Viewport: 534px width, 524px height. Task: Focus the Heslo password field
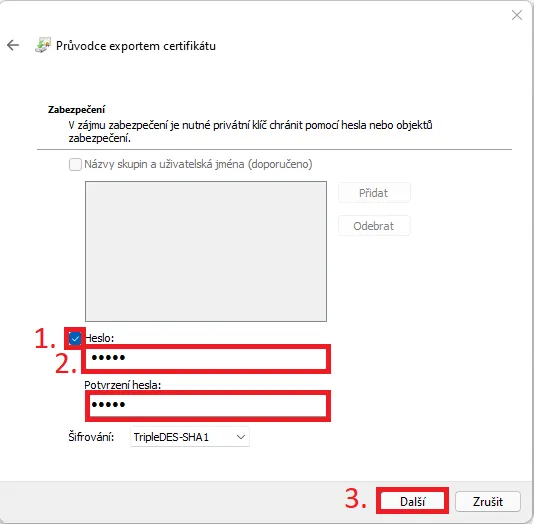point(206,358)
